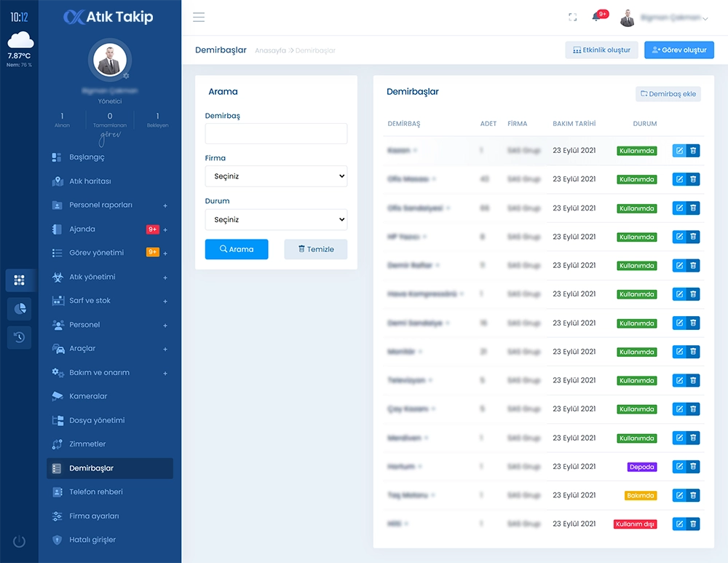
Task: Open the Firma dropdown
Action: click(276, 176)
